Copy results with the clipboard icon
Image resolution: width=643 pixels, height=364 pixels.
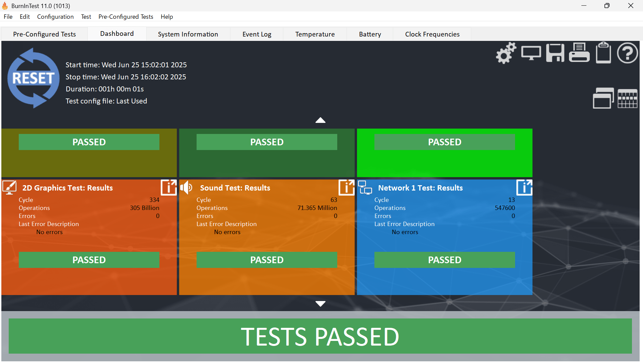tap(603, 53)
